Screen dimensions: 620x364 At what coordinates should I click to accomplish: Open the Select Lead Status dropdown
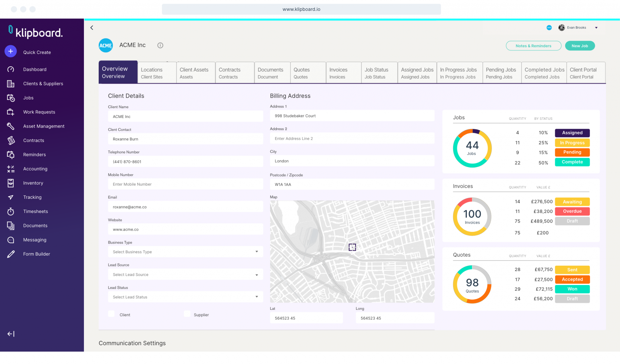(257, 297)
